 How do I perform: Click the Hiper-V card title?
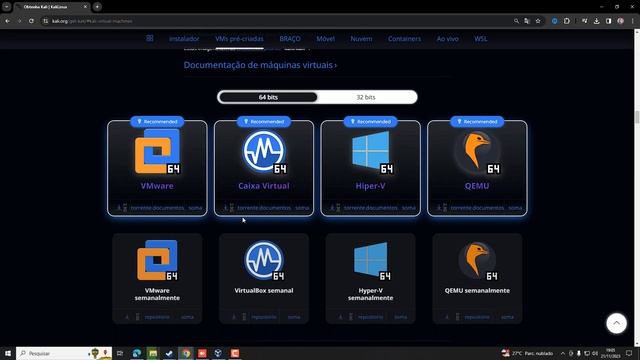370,186
